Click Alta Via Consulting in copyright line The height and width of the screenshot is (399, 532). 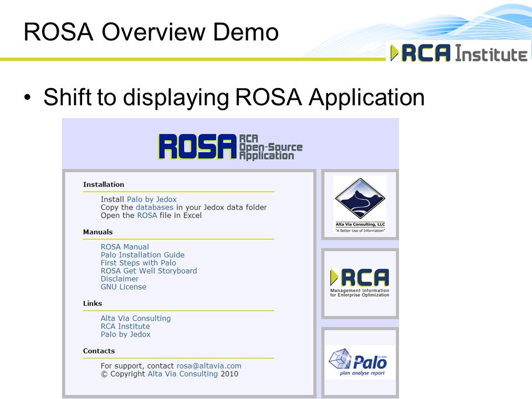182,374
